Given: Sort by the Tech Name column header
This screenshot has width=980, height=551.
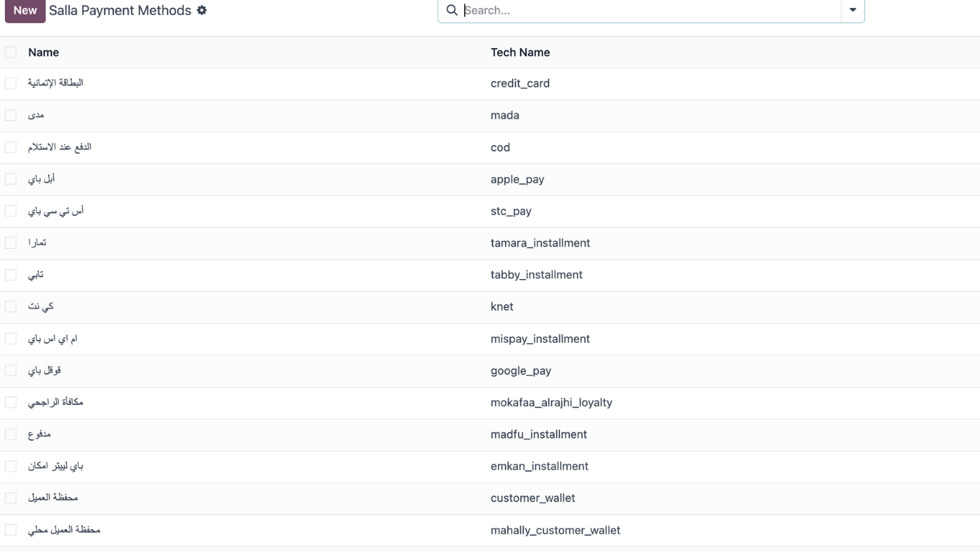Looking at the screenshot, I should pos(520,52).
